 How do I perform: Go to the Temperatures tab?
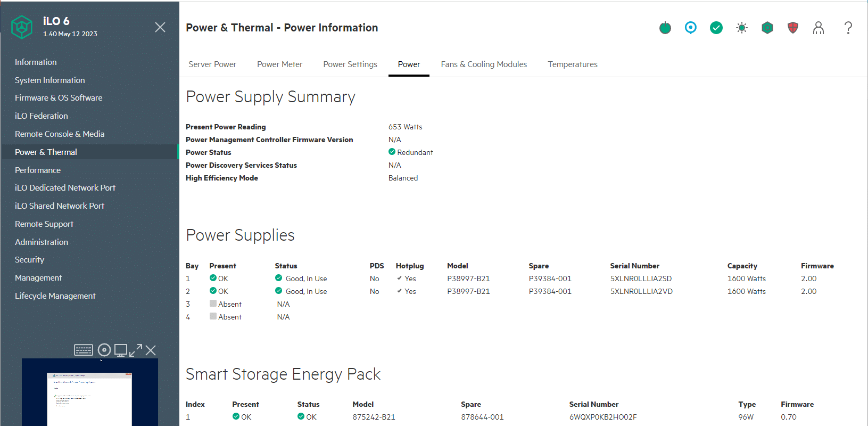click(573, 64)
